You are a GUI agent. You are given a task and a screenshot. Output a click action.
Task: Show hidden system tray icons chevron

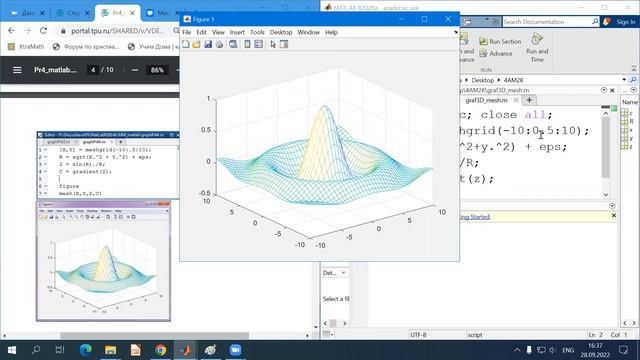[x=517, y=350]
